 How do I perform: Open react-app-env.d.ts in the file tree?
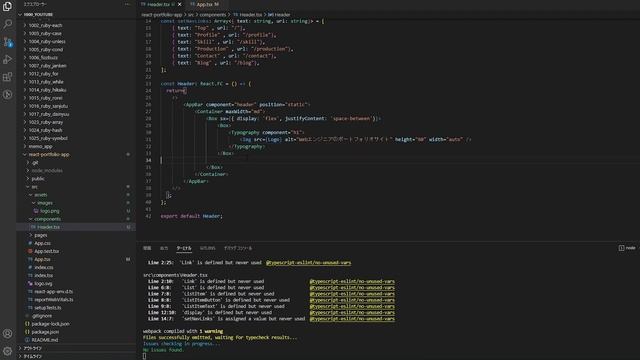tap(54, 291)
